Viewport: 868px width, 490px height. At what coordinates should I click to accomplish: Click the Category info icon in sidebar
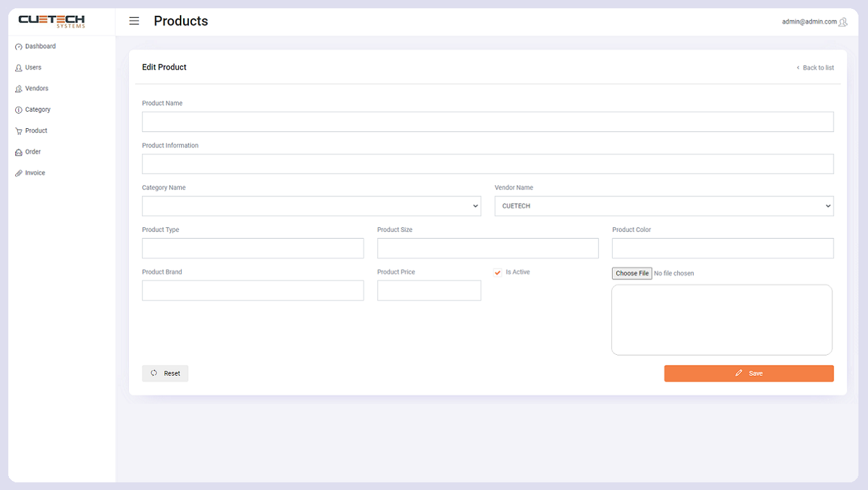tap(19, 110)
